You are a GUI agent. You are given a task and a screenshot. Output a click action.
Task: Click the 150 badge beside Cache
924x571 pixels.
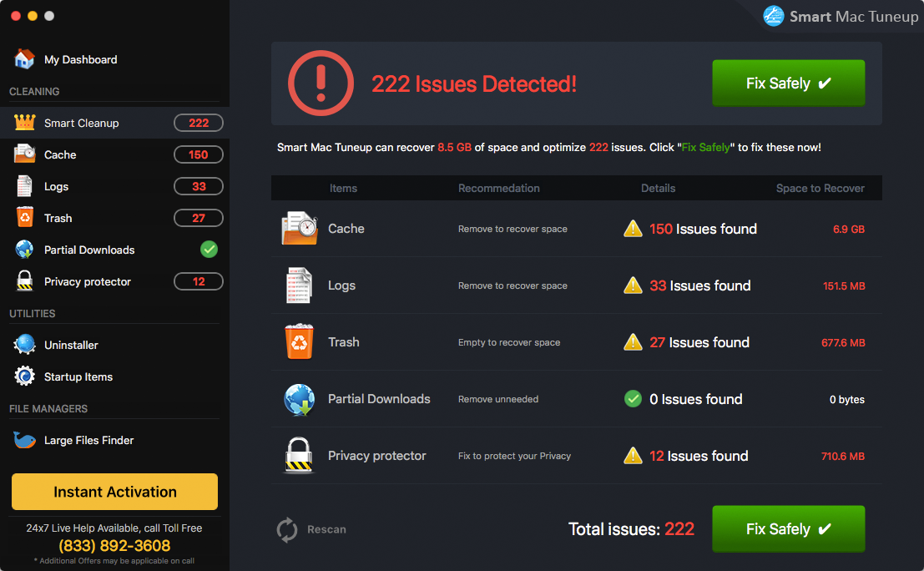(199, 154)
